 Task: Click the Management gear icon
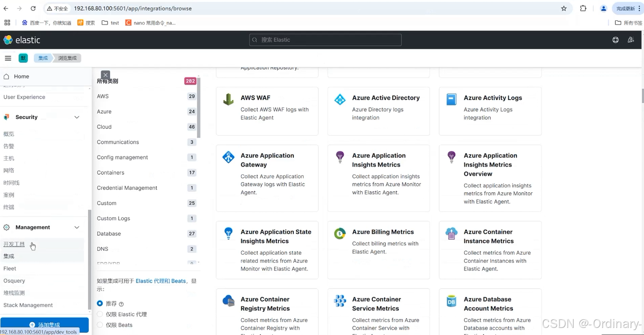tap(7, 227)
